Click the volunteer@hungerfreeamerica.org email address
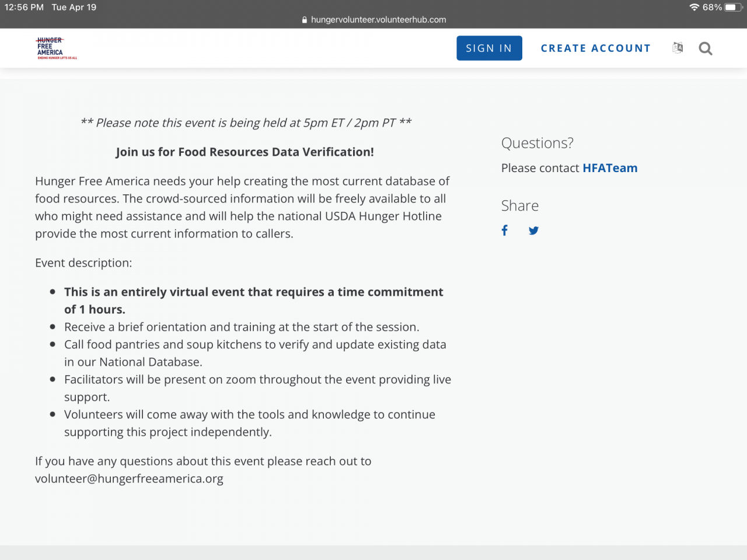747x560 pixels. tap(129, 479)
